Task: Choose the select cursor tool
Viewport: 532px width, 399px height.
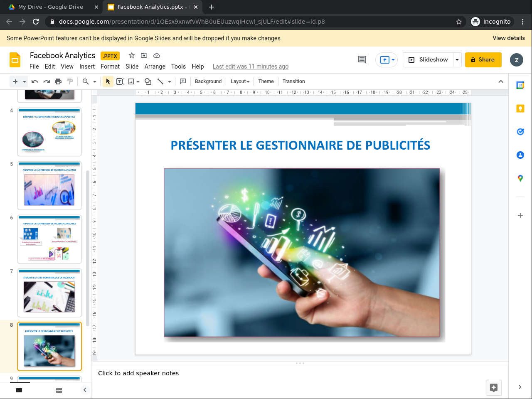Action: [x=108, y=81]
